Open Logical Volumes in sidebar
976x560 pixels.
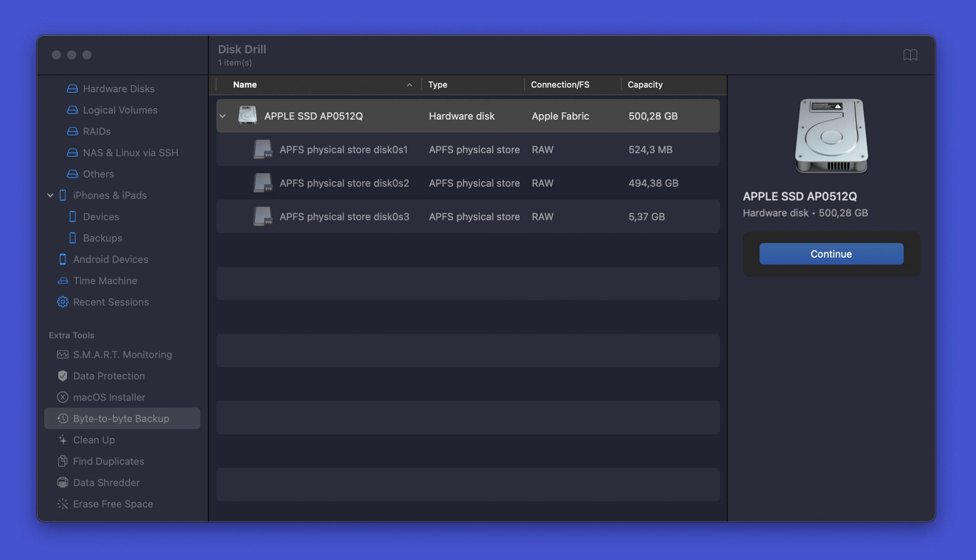[x=120, y=110]
